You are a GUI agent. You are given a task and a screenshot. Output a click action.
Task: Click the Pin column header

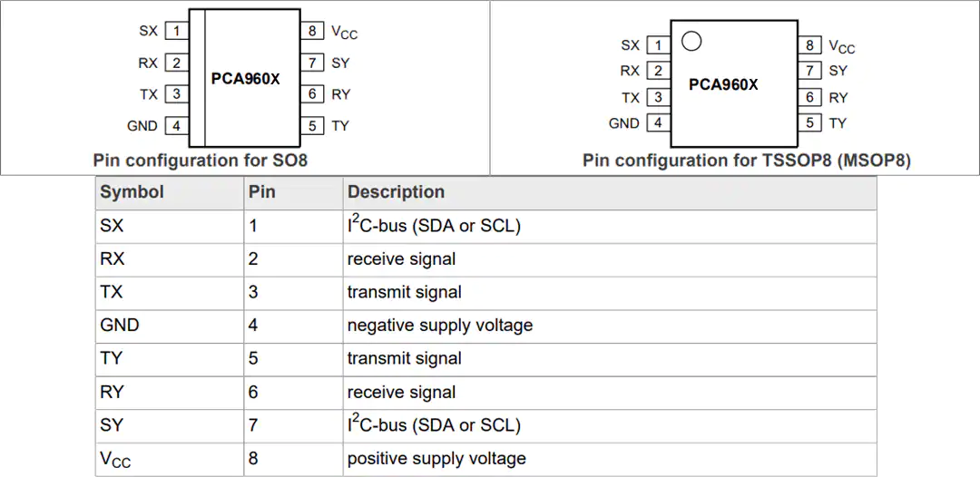261,191
